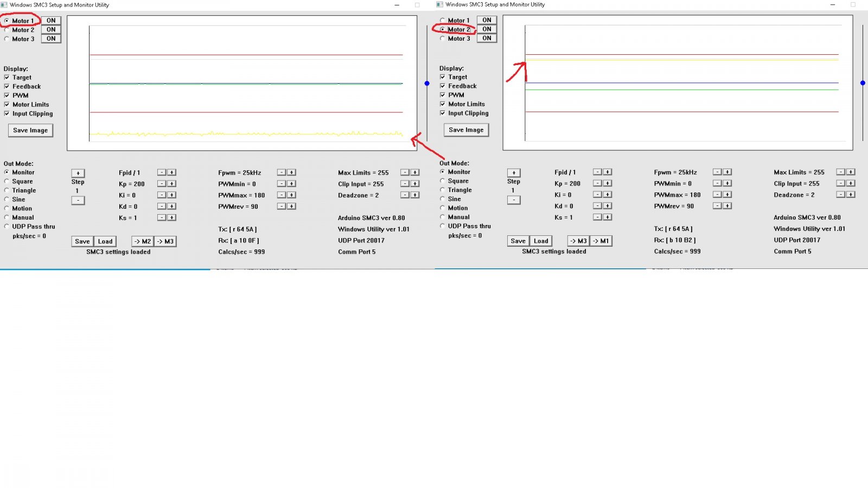Increase Fpwm frequency in left window

tap(291, 172)
